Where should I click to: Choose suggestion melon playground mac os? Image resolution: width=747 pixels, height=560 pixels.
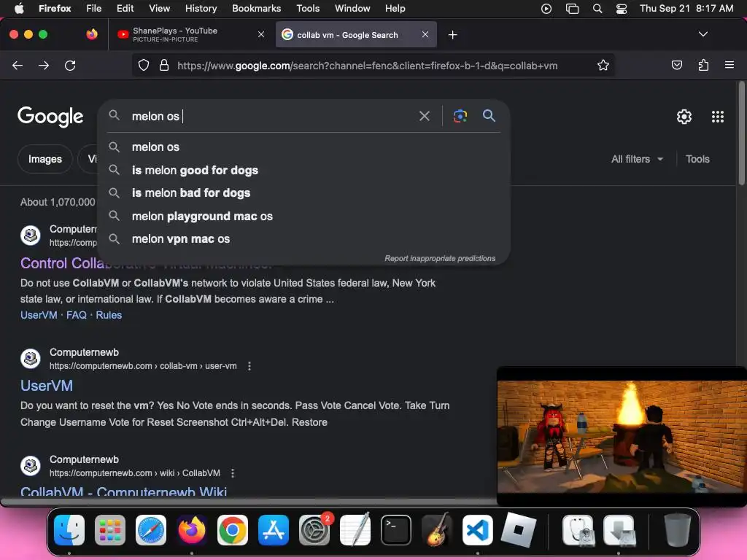click(303, 216)
